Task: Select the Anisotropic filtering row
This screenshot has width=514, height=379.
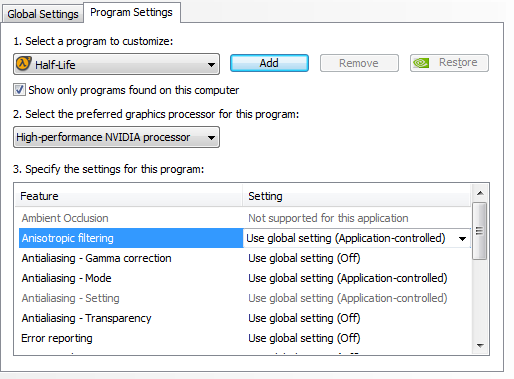Action: point(245,238)
